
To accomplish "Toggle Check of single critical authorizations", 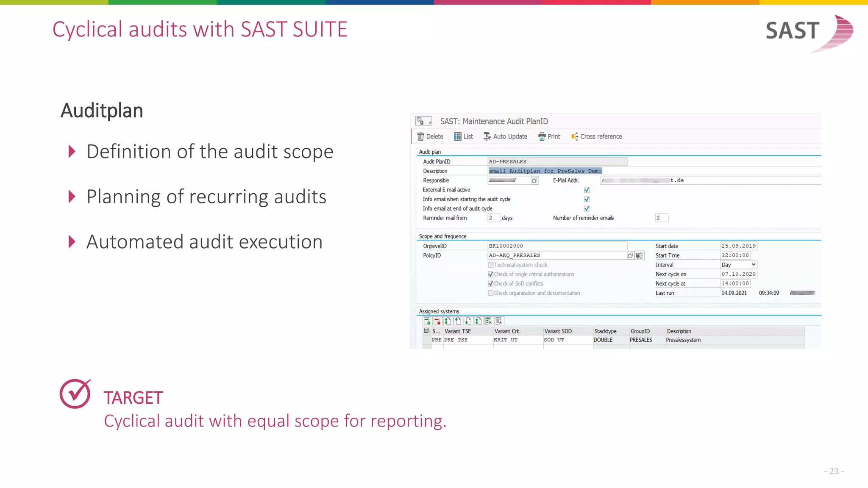I will 490,274.
